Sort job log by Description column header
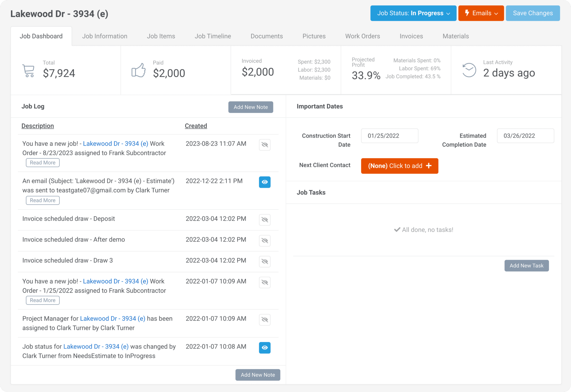This screenshot has width=571, height=392. tap(38, 126)
